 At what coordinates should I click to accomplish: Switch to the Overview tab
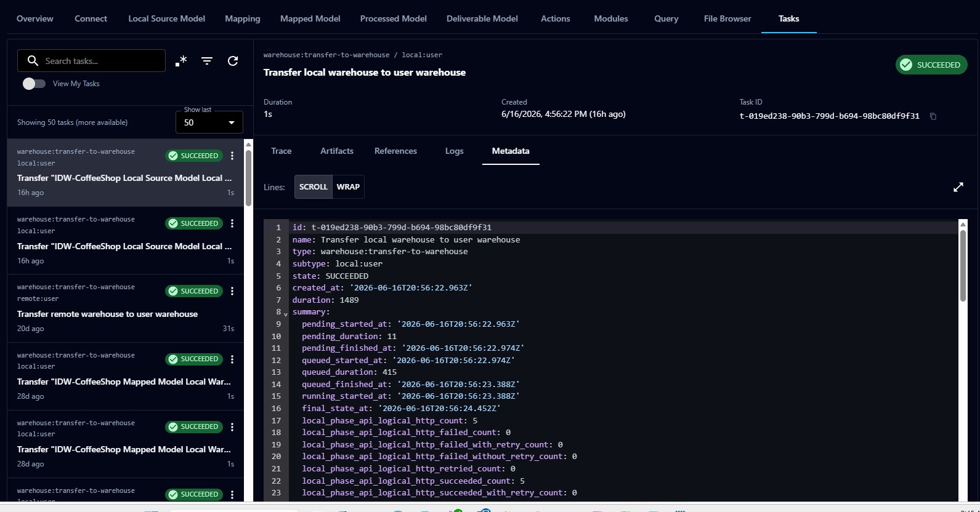35,18
